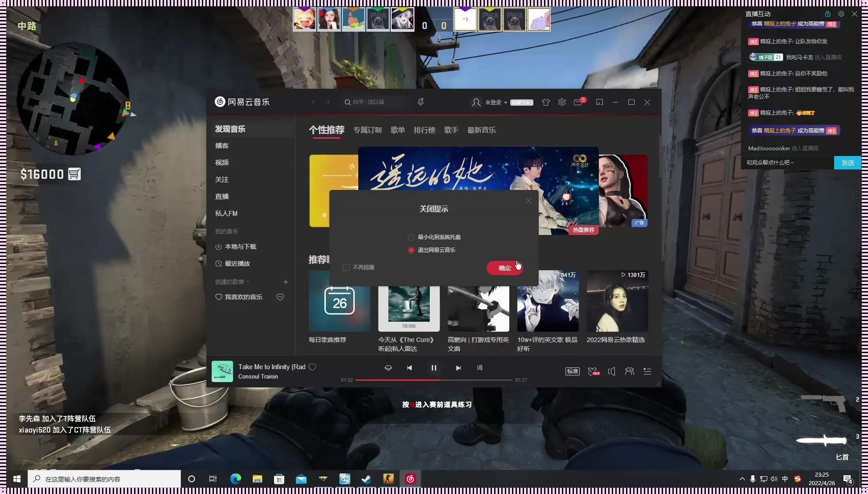
Task: Open the sound effects icon marked NEW
Action: pos(594,371)
